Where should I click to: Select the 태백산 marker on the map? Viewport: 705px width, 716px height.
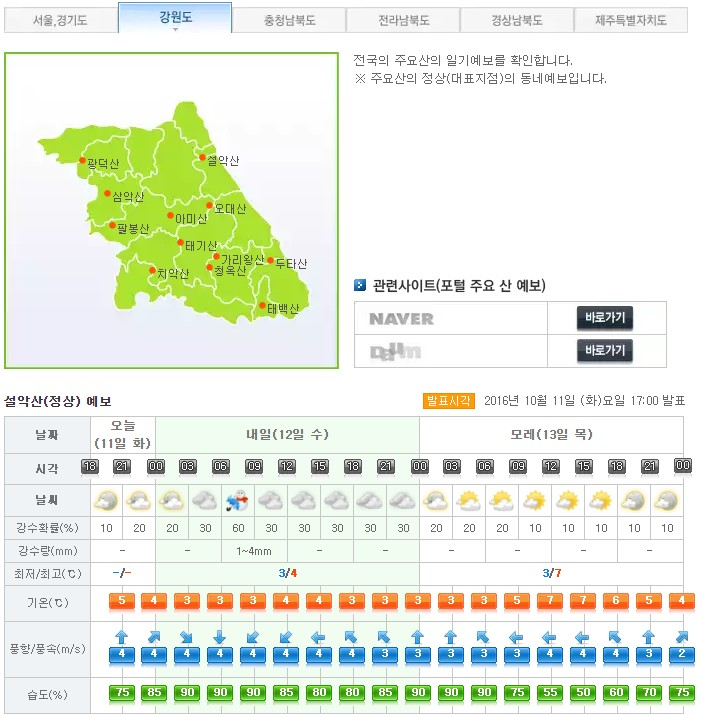coord(263,305)
